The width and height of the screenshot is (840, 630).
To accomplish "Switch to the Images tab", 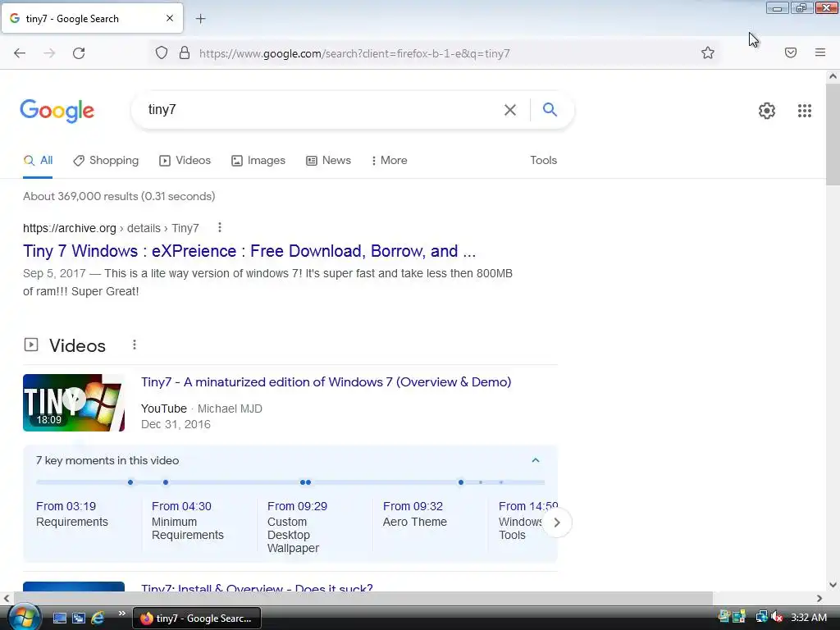I will pyautogui.click(x=258, y=160).
